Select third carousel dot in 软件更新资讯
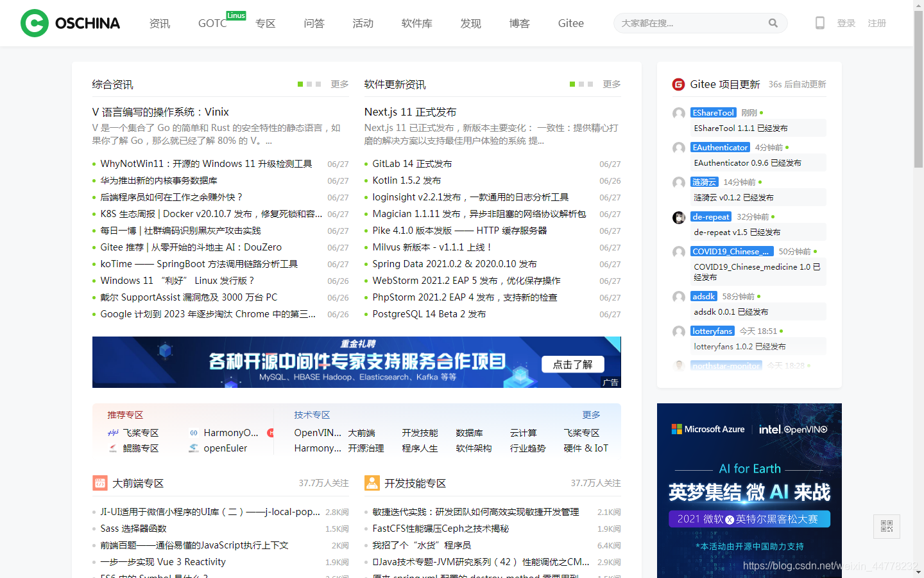This screenshot has height=578, width=924. click(x=590, y=84)
